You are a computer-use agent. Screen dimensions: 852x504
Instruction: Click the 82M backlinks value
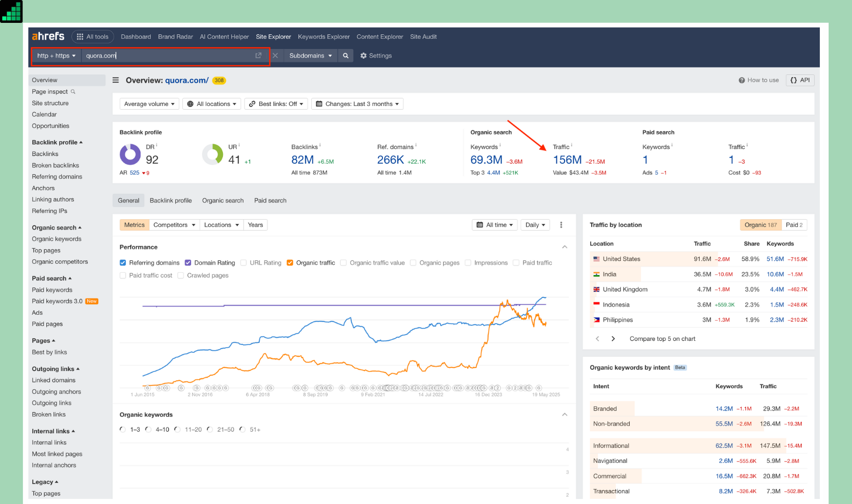(x=302, y=160)
